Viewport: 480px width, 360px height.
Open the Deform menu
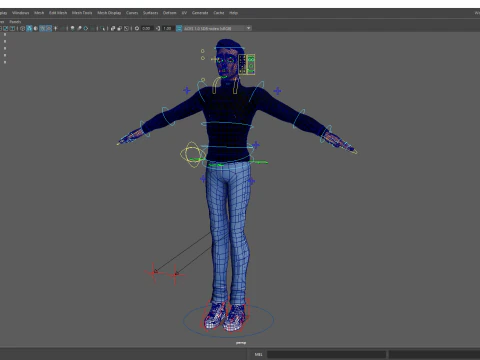click(x=169, y=13)
